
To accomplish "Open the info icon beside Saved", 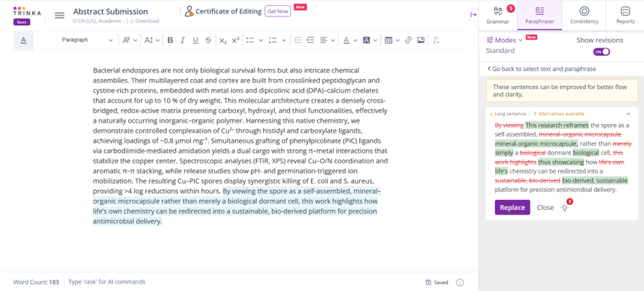I will coord(460,282).
